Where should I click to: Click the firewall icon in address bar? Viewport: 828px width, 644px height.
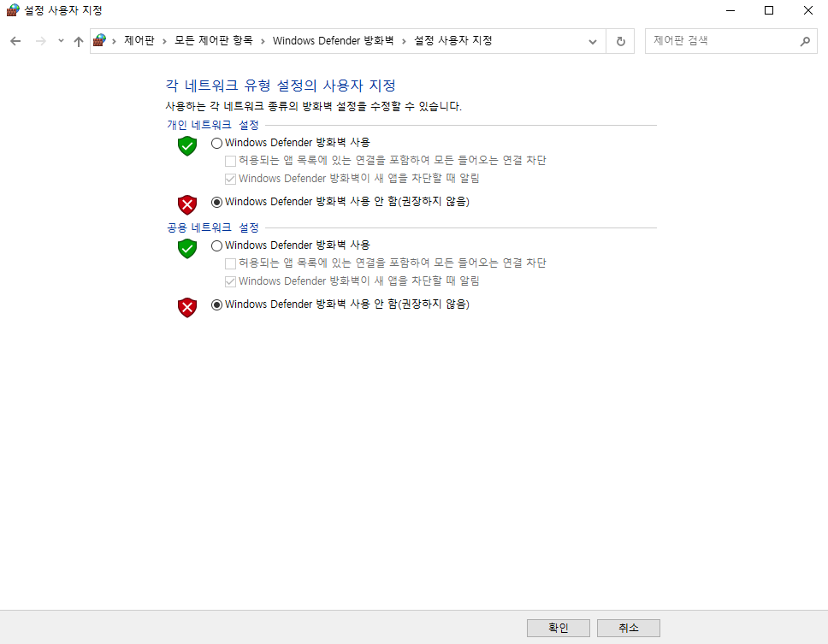(100, 41)
